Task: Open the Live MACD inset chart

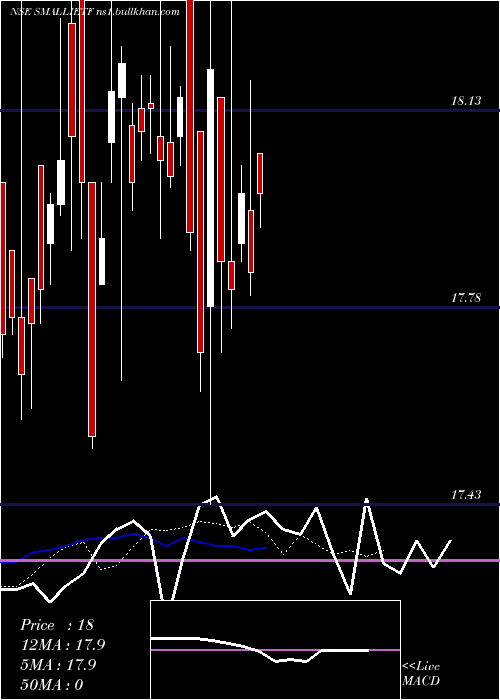Action: pyautogui.click(x=275, y=650)
